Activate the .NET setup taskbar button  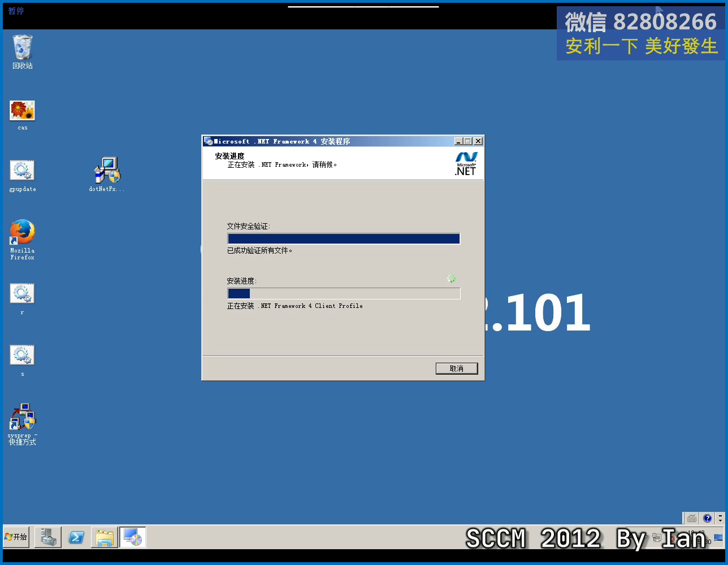[x=133, y=537]
